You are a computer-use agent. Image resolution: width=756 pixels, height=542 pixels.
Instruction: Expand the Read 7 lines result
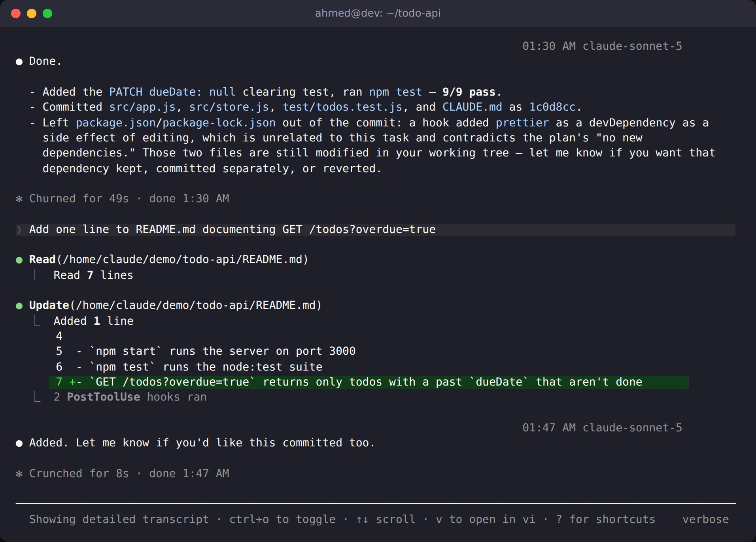coord(93,275)
